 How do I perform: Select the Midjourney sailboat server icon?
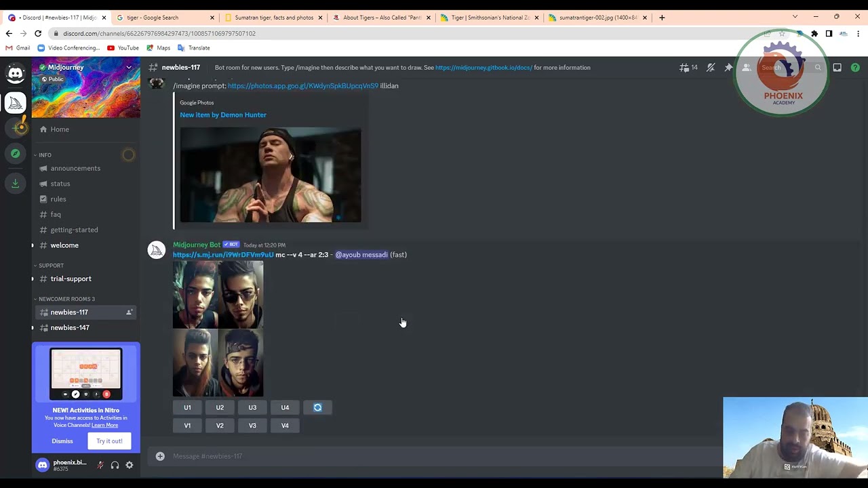pyautogui.click(x=16, y=102)
